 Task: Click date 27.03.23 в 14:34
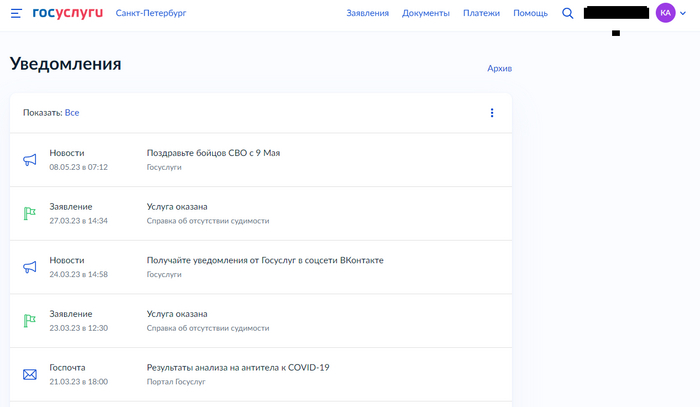click(79, 221)
